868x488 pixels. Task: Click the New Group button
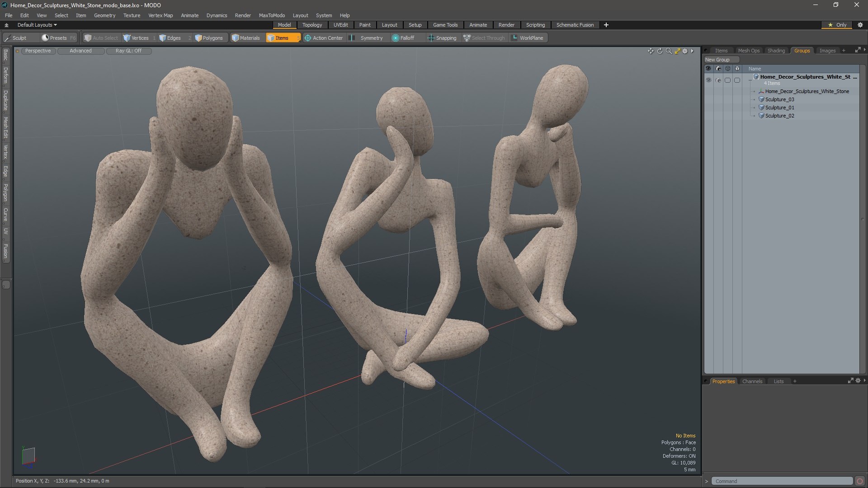721,60
